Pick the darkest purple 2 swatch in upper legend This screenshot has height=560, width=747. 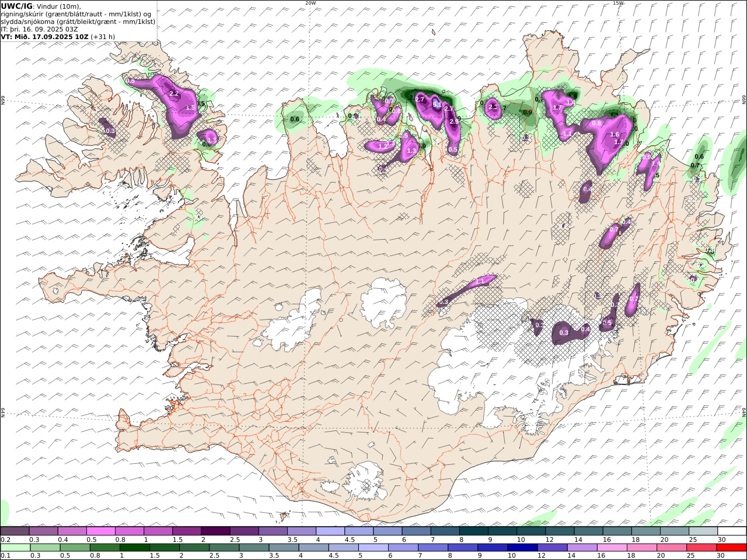point(215,531)
